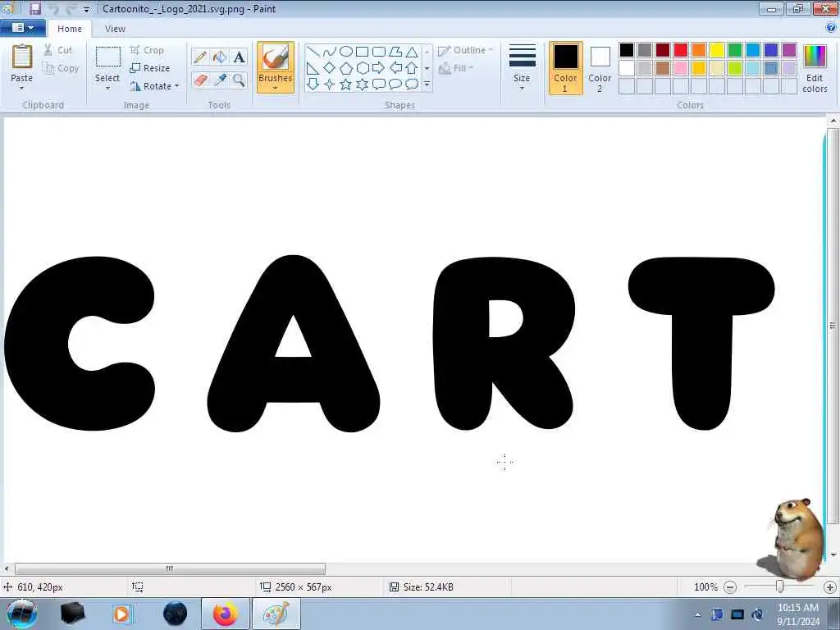Screen dimensions: 840x630
Task: Pick the purple color swatch
Action: [789, 50]
